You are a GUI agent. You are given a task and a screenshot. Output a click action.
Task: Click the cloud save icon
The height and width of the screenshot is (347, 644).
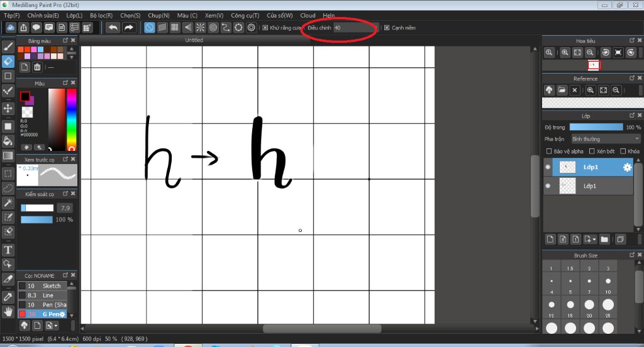coord(11,28)
